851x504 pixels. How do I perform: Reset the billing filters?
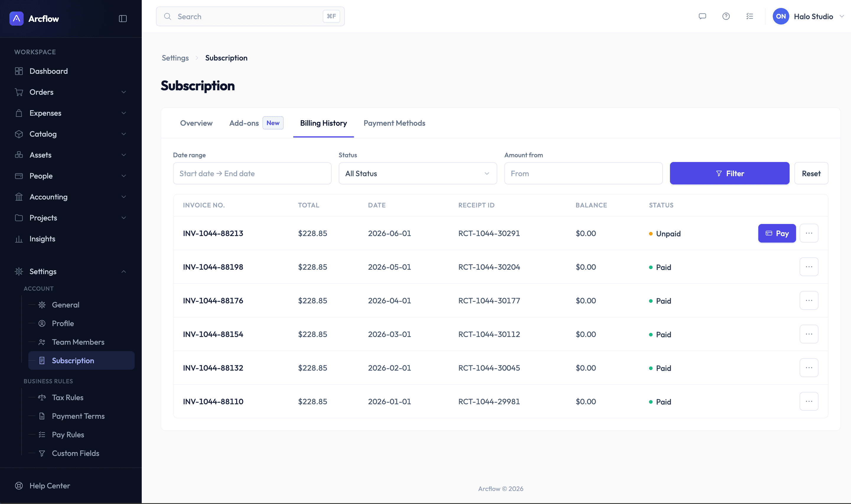[811, 174]
